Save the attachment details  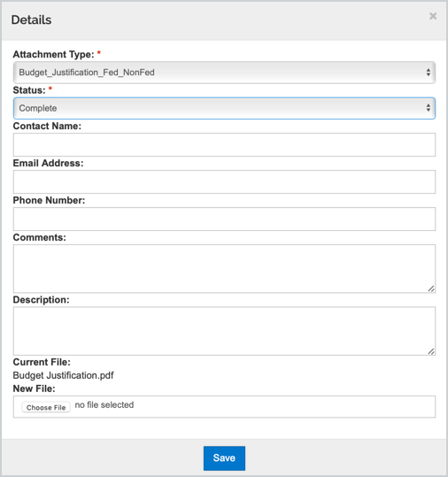[224, 458]
